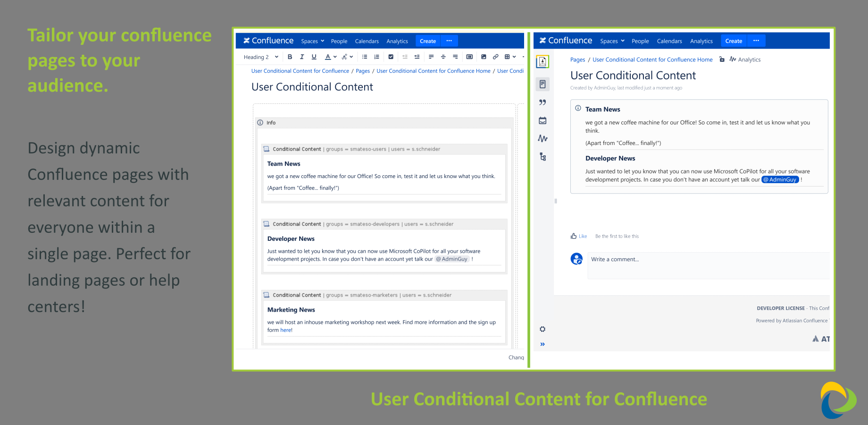This screenshot has width=868, height=425.
Task: Insert a table
Action: 507,57
